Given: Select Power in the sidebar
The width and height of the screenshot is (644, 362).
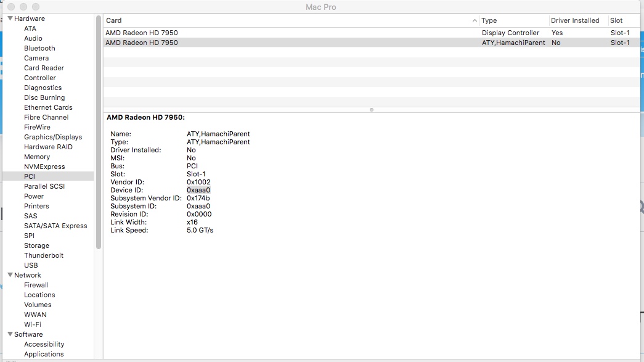Looking at the screenshot, I should (34, 196).
